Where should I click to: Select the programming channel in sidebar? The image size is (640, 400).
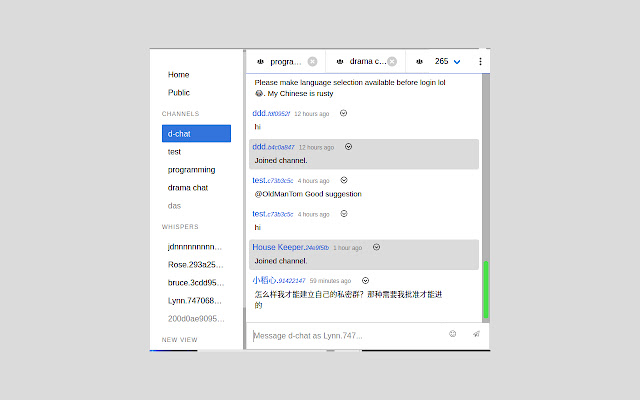click(x=191, y=170)
